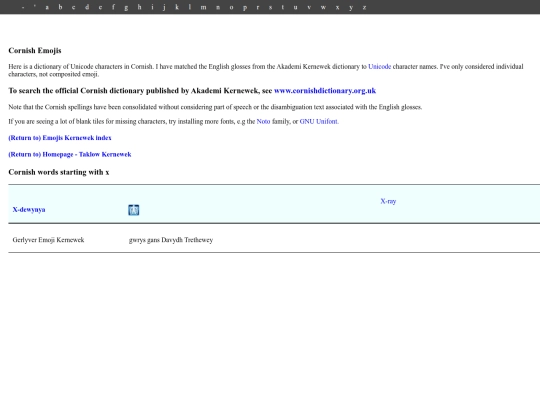Open the letter 'a' index page
The width and height of the screenshot is (540, 405).
point(47,7)
